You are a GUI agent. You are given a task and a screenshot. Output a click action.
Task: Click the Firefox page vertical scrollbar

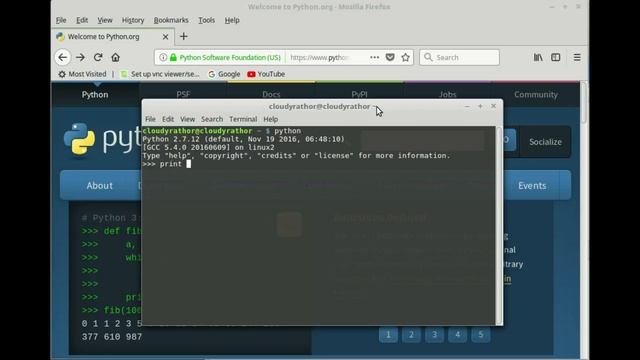[x=584, y=102]
